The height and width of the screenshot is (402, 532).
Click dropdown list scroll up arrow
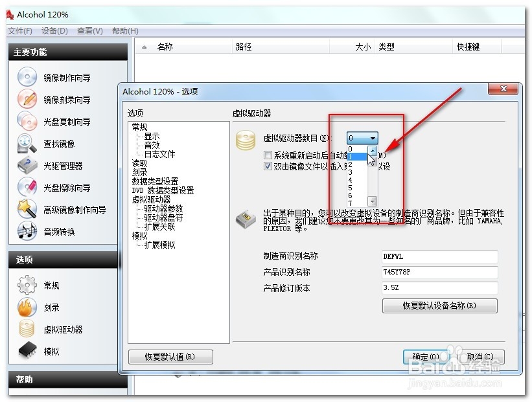click(x=373, y=151)
